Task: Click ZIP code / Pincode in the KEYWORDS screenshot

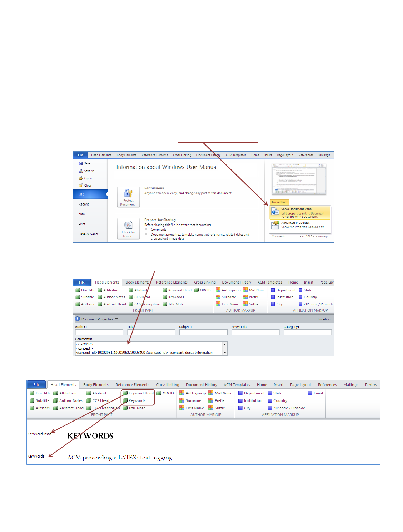Action: 287,408
